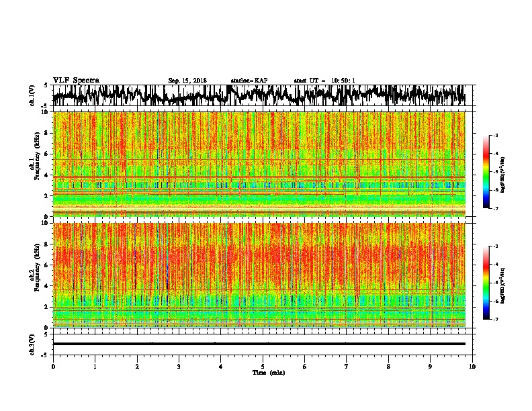Click time axis tick label '6'
Image resolution: width=532 pixels, height=411 pixels.
pos(305,367)
